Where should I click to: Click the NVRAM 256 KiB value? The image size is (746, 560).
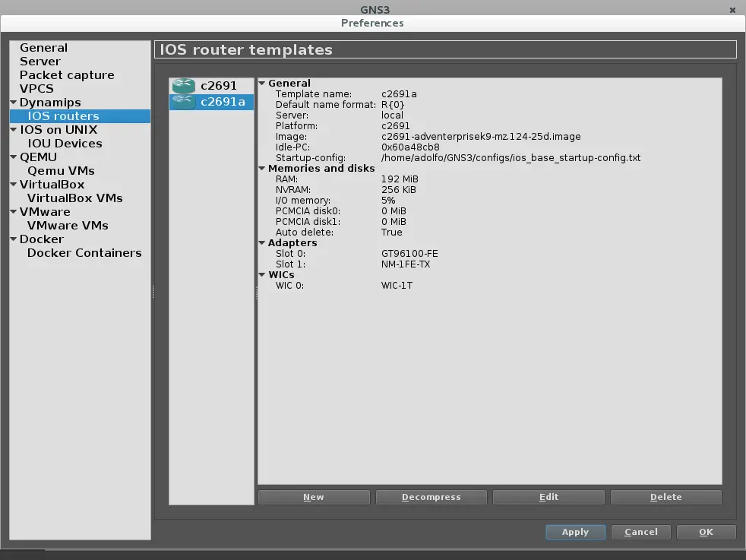(398, 190)
